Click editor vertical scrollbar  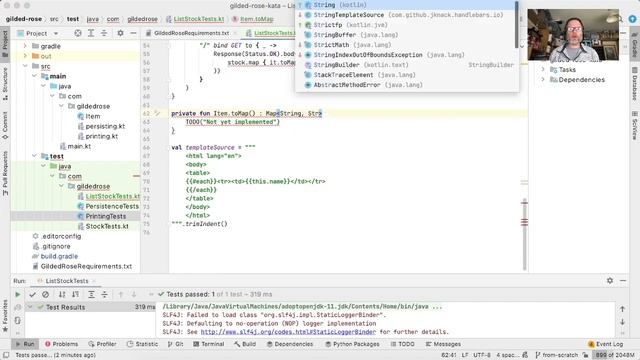pos(524,235)
